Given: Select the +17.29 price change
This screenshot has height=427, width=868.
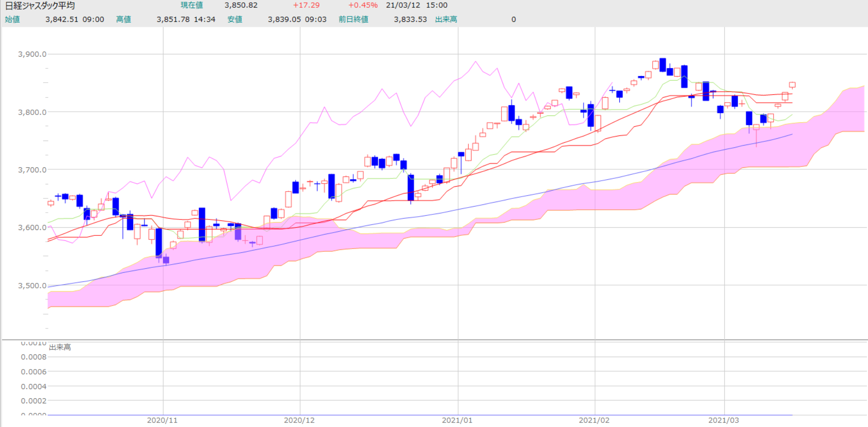Looking at the screenshot, I should tap(306, 5).
